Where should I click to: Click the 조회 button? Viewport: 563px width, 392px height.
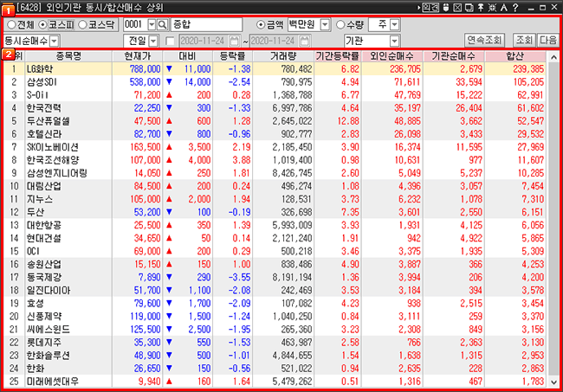(524, 40)
